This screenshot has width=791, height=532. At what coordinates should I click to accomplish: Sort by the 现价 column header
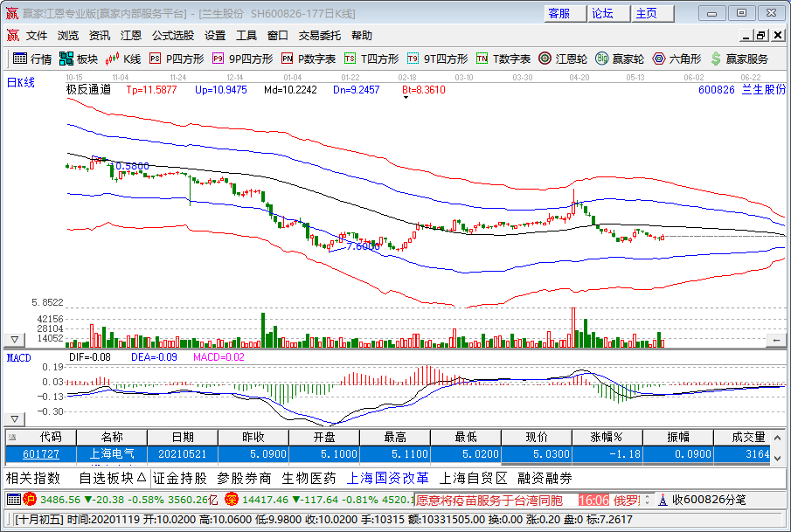(x=537, y=437)
